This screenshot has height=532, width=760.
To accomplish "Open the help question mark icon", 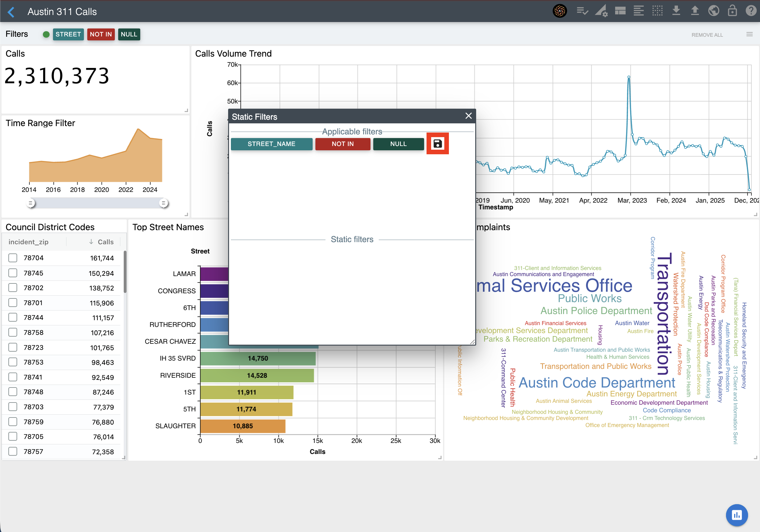I will (x=751, y=11).
